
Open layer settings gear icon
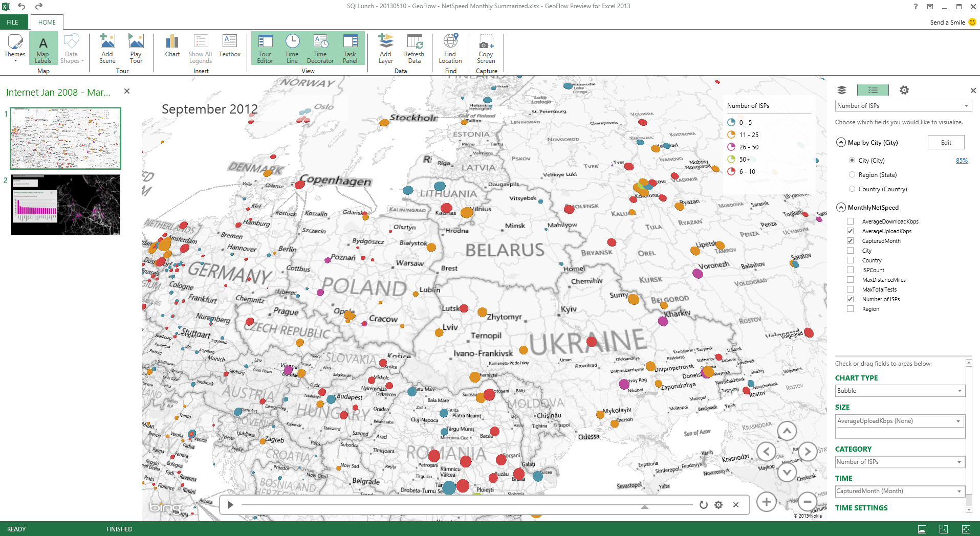[x=904, y=90]
